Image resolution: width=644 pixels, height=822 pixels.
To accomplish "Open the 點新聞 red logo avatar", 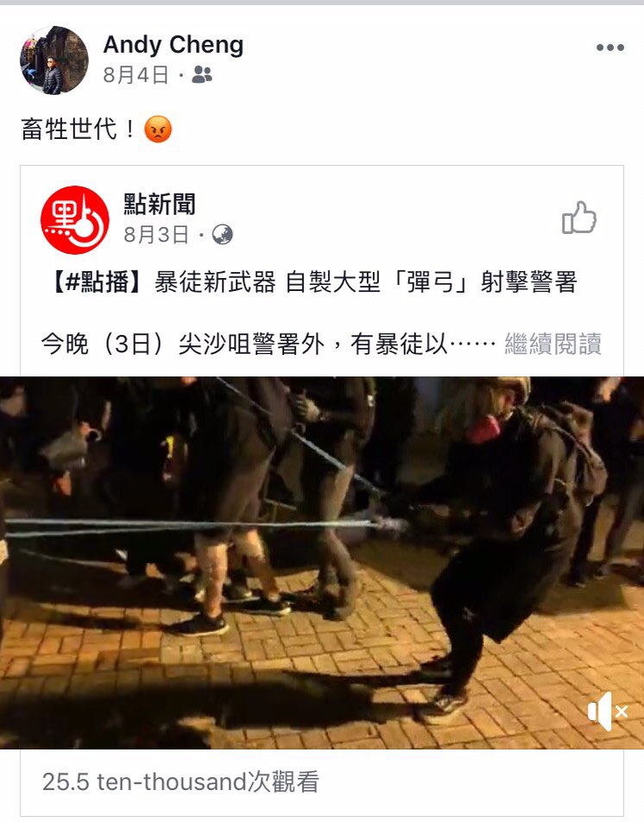I will pyautogui.click(x=75, y=220).
